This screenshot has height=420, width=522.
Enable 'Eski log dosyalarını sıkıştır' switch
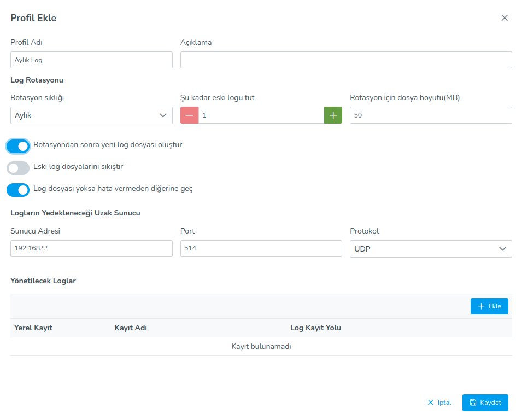pos(18,168)
